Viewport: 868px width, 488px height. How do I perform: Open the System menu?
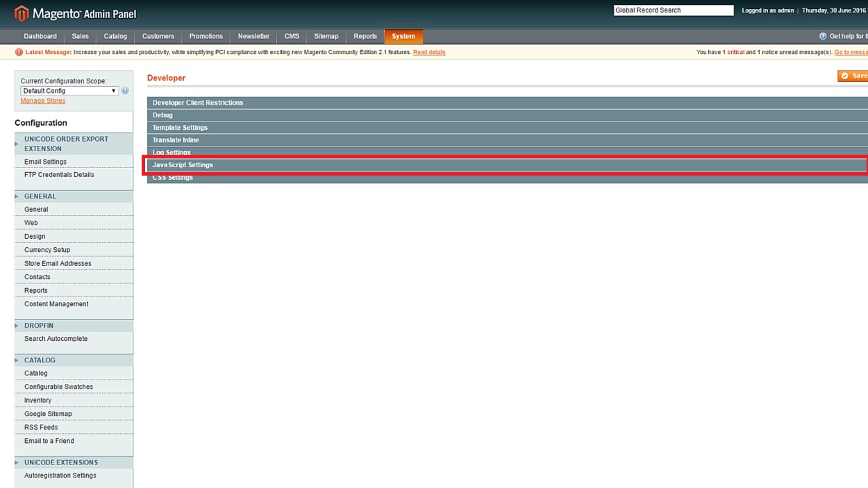[403, 36]
